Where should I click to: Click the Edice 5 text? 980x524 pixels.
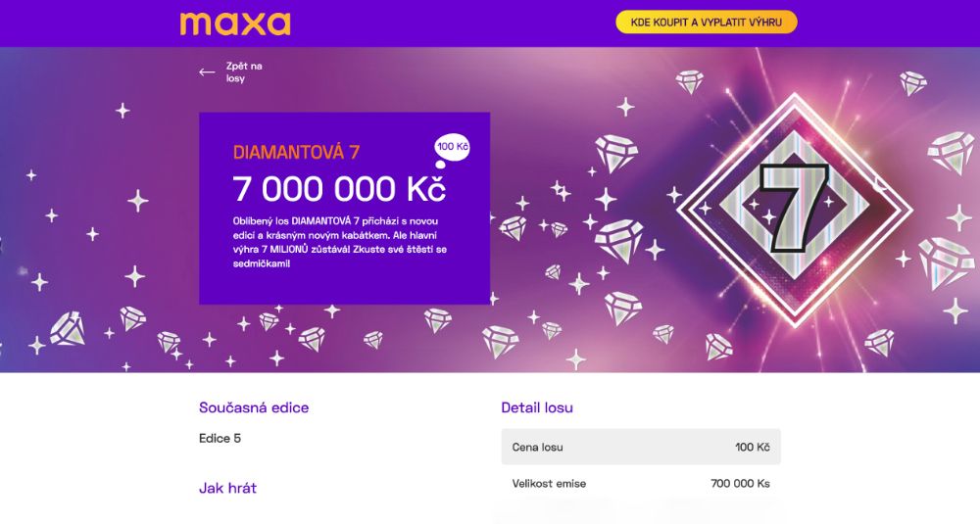(x=220, y=438)
